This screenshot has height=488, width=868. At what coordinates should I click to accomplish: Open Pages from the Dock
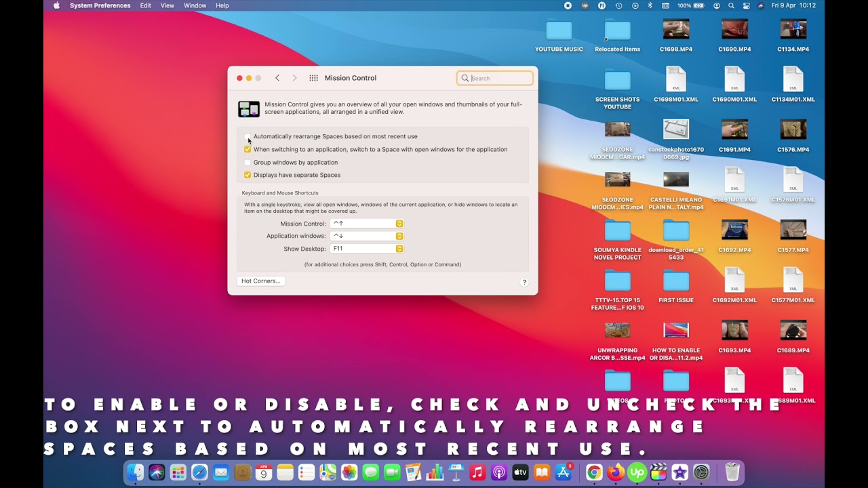[413, 472]
